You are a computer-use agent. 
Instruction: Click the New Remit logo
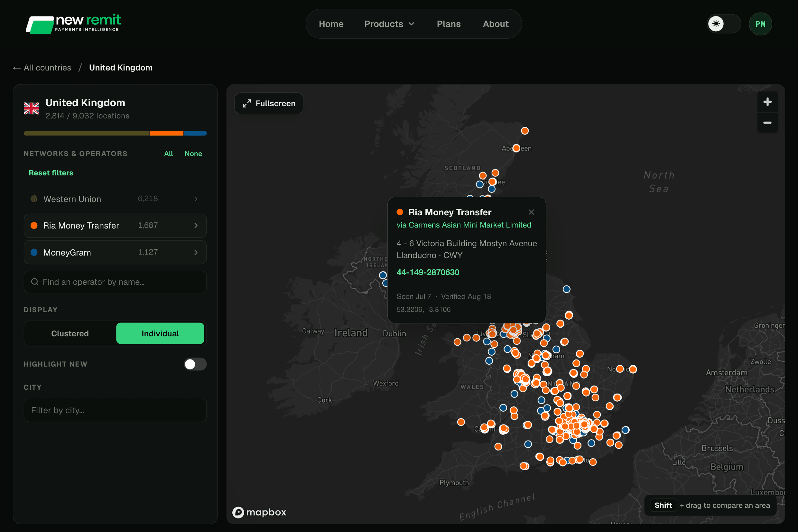74,24
